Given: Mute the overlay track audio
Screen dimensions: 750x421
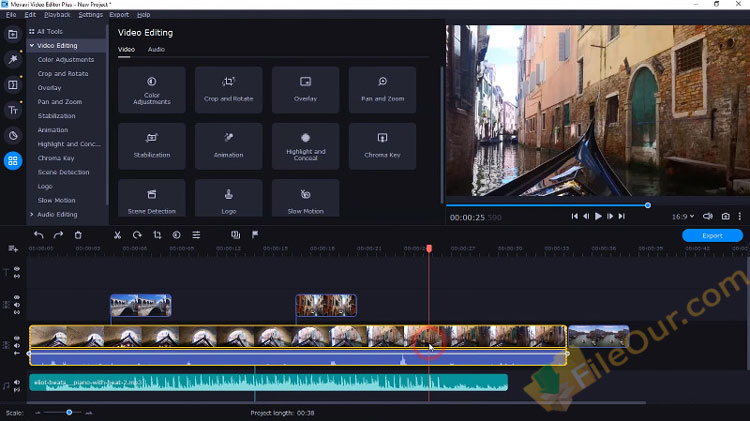Looking at the screenshot, I should coord(17,305).
